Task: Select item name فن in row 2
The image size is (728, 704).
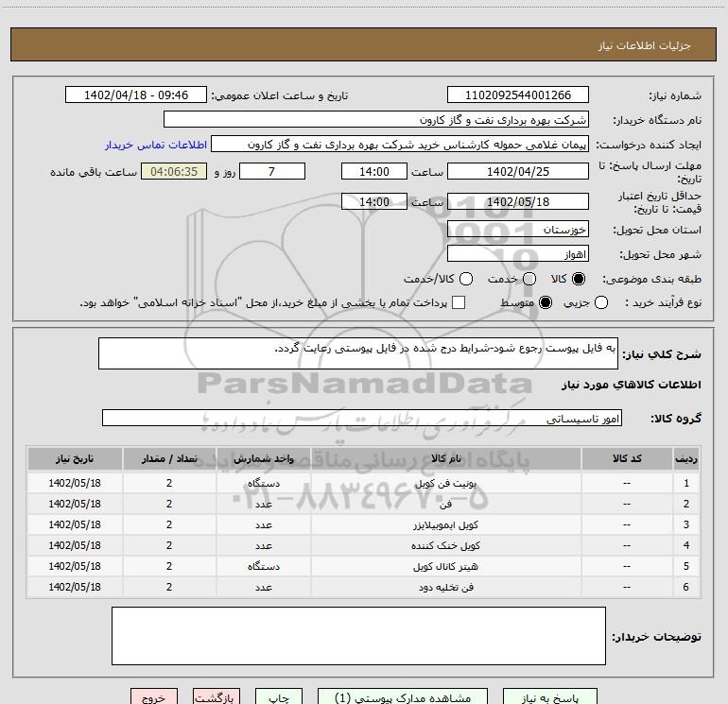Action: coord(445,504)
